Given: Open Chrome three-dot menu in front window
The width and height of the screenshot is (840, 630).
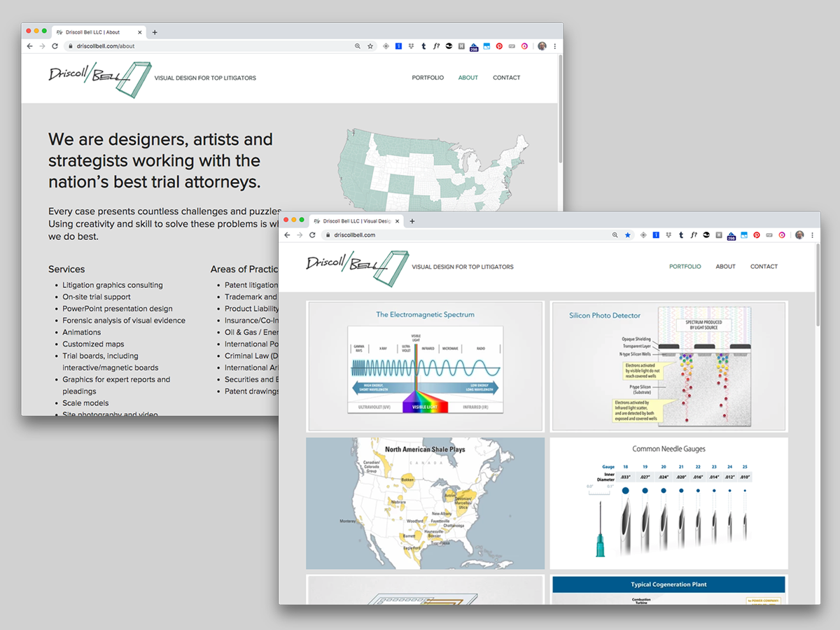Looking at the screenshot, I should tap(813, 235).
